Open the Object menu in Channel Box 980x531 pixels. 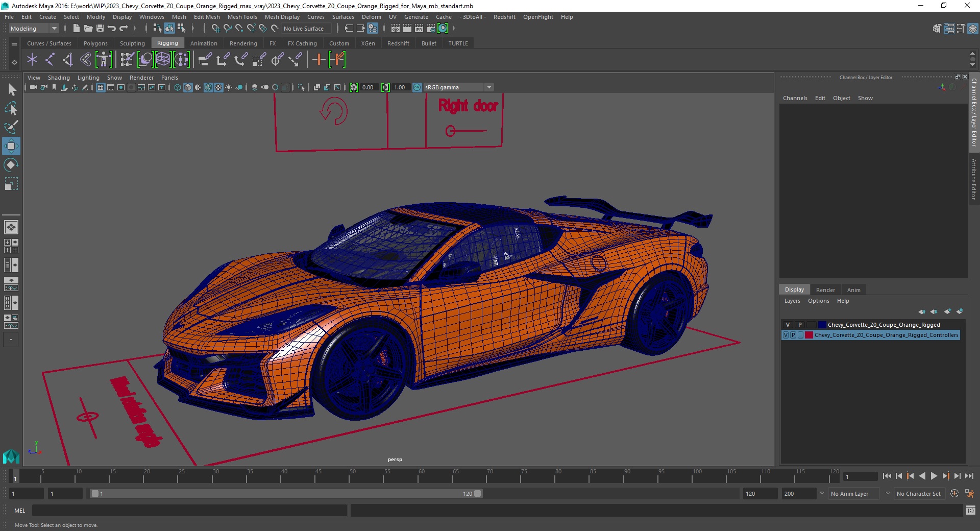841,98
